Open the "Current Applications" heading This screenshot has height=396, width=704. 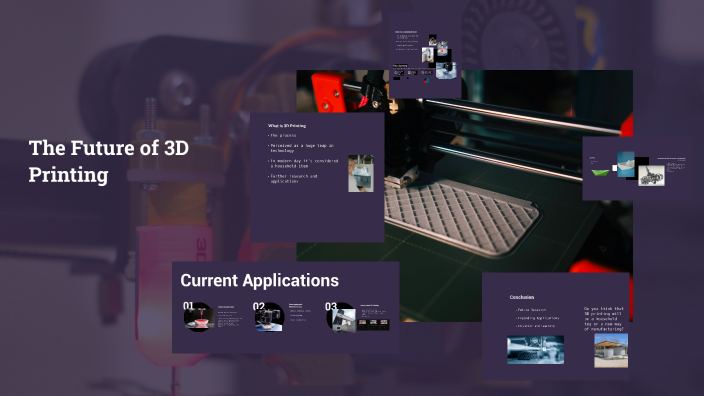[x=260, y=280]
